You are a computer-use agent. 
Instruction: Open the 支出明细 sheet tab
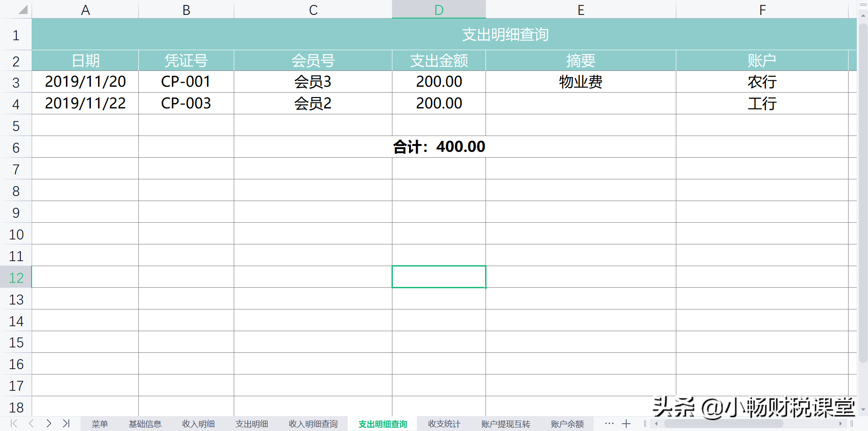click(x=251, y=424)
